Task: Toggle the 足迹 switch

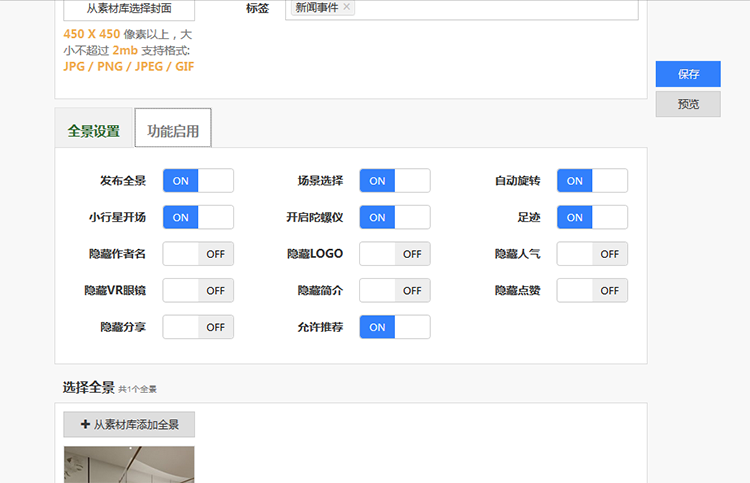Action: click(592, 217)
